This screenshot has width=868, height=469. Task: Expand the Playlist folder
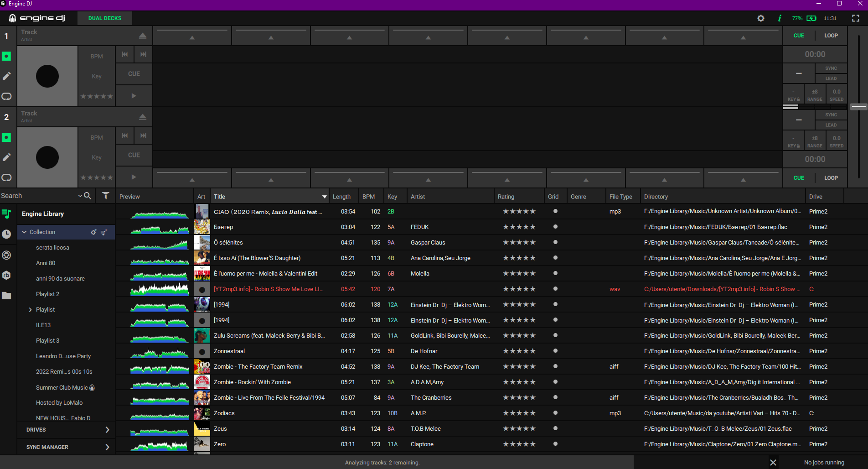click(x=30, y=310)
